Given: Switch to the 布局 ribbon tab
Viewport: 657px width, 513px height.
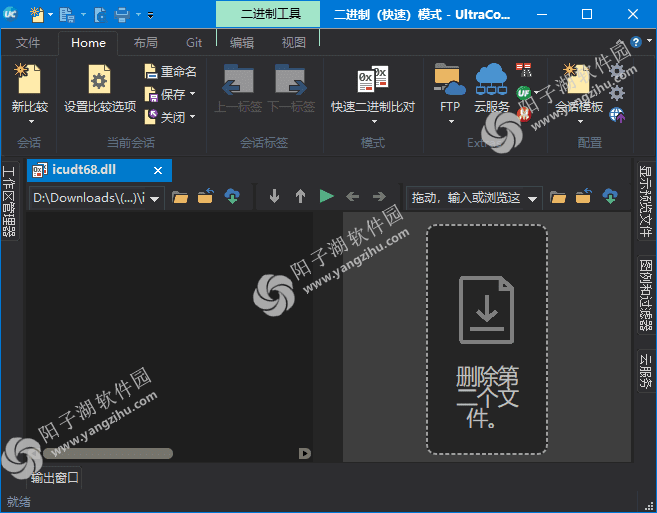Looking at the screenshot, I should point(145,43).
